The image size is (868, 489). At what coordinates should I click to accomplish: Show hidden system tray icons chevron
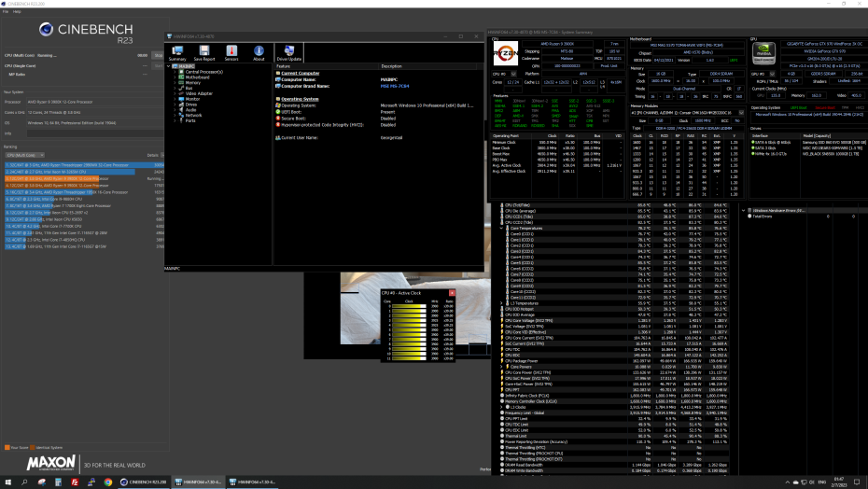click(787, 482)
